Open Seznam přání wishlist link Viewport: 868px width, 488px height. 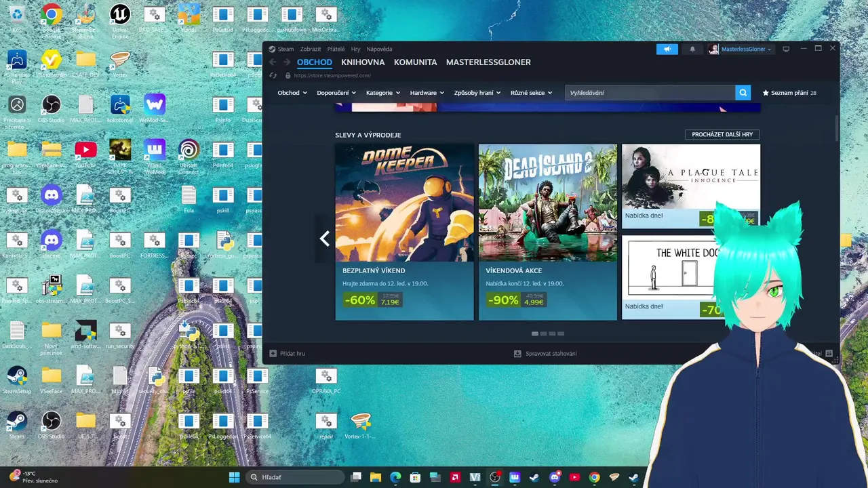789,93
